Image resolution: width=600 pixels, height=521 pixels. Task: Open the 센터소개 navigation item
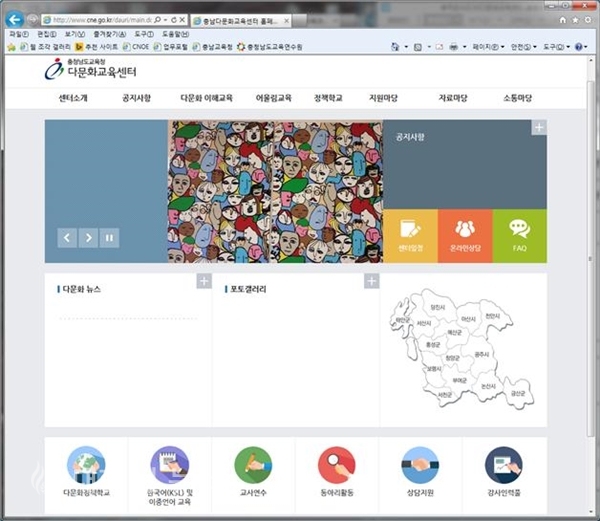point(73,98)
